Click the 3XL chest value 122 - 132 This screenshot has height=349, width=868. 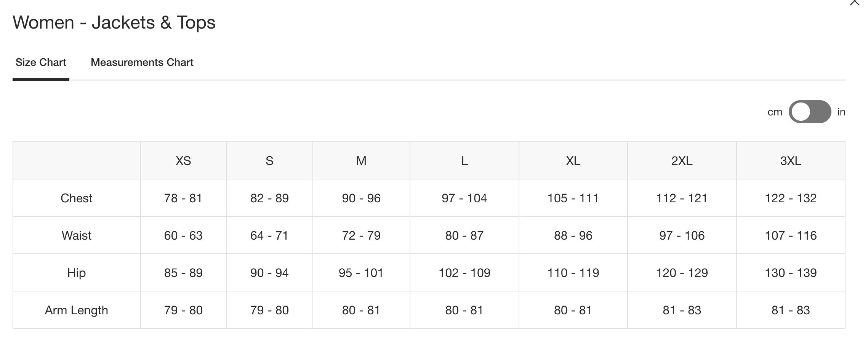791,198
